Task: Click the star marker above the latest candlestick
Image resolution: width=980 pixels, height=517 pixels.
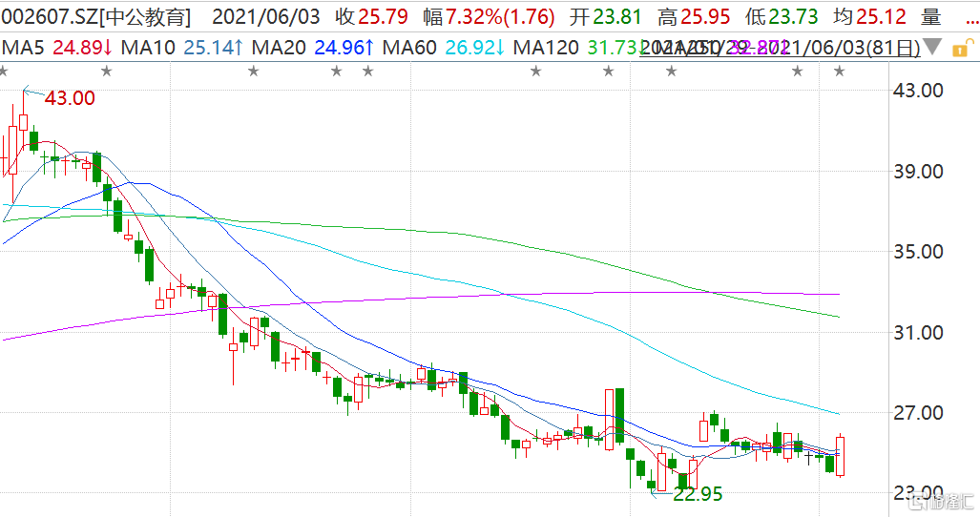Action: click(x=840, y=72)
